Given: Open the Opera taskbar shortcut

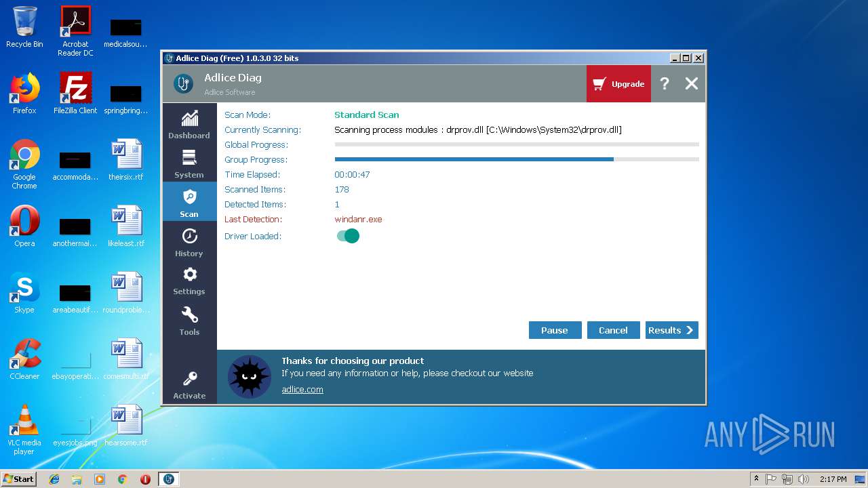Looking at the screenshot, I should click(x=145, y=479).
